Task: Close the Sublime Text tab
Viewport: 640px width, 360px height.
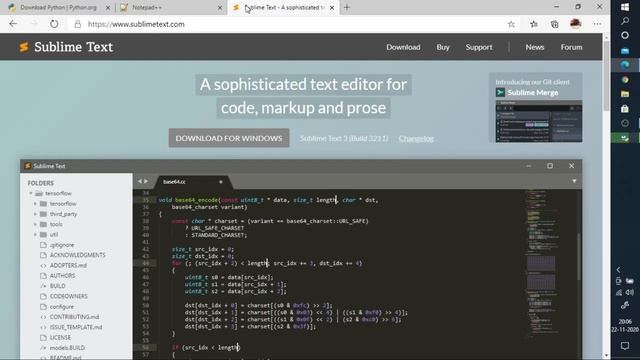Action: (x=332, y=7)
